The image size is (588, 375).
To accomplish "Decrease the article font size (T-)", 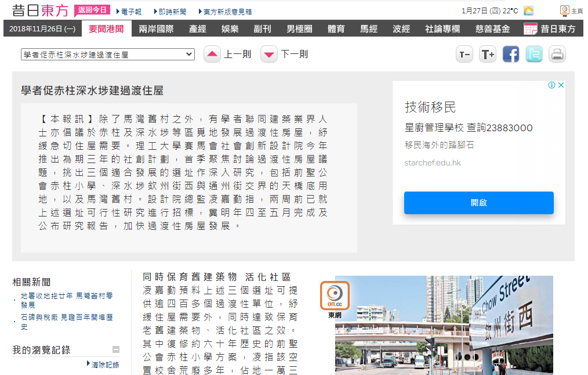I will [464, 55].
